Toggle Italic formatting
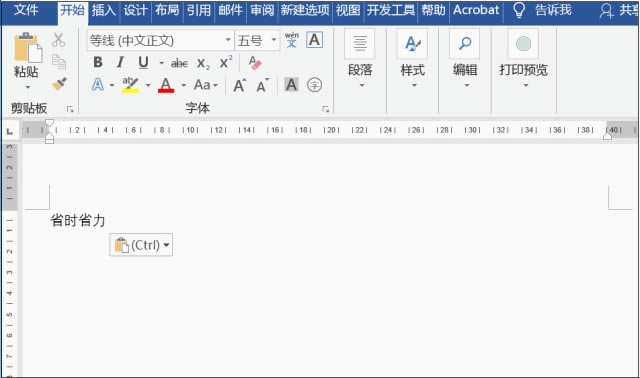 click(x=120, y=62)
